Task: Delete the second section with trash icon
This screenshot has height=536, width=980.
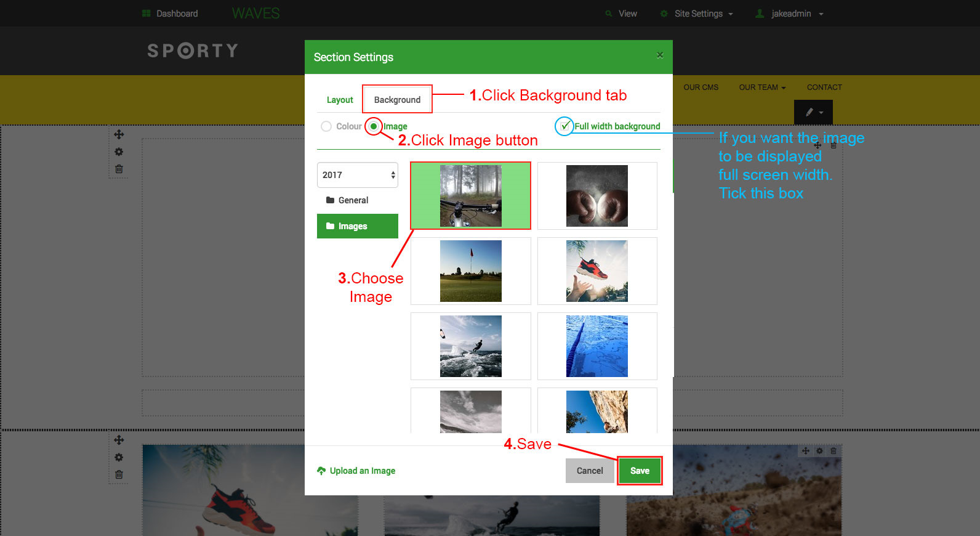Action: tap(119, 474)
